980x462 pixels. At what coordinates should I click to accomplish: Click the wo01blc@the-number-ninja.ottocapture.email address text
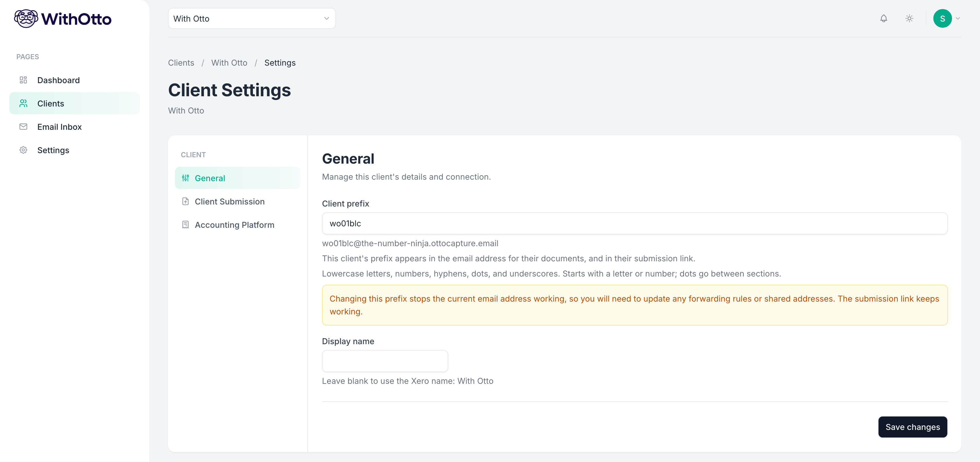[410, 243]
